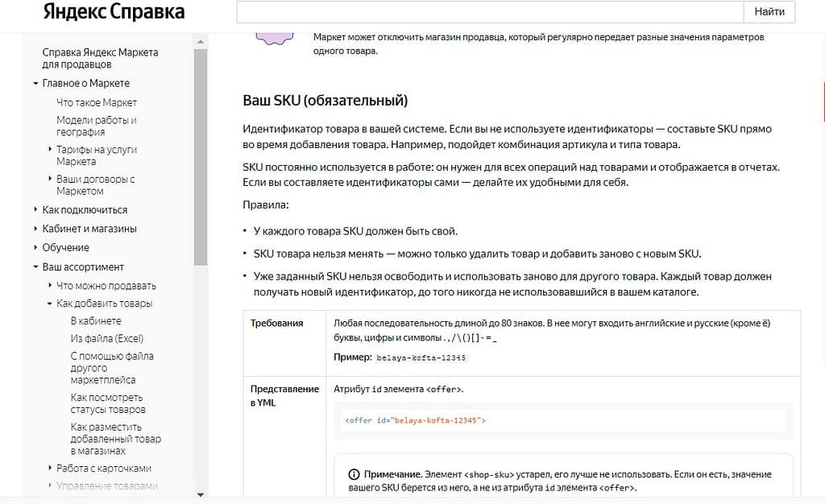Open the Что можно продавать page
The width and height of the screenshot is (825, 504).
click(105, 285)
